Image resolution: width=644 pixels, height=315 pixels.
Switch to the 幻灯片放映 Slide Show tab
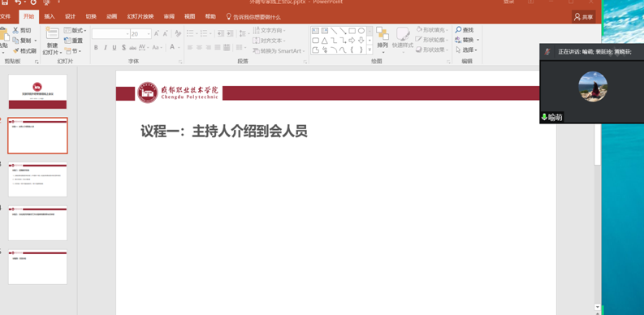pyautogui.click(x=140, y=17)
